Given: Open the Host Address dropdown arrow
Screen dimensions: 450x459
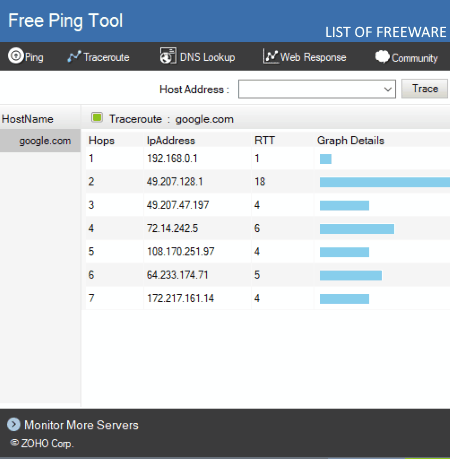Looking at the screenshot, I should [387, 89].
